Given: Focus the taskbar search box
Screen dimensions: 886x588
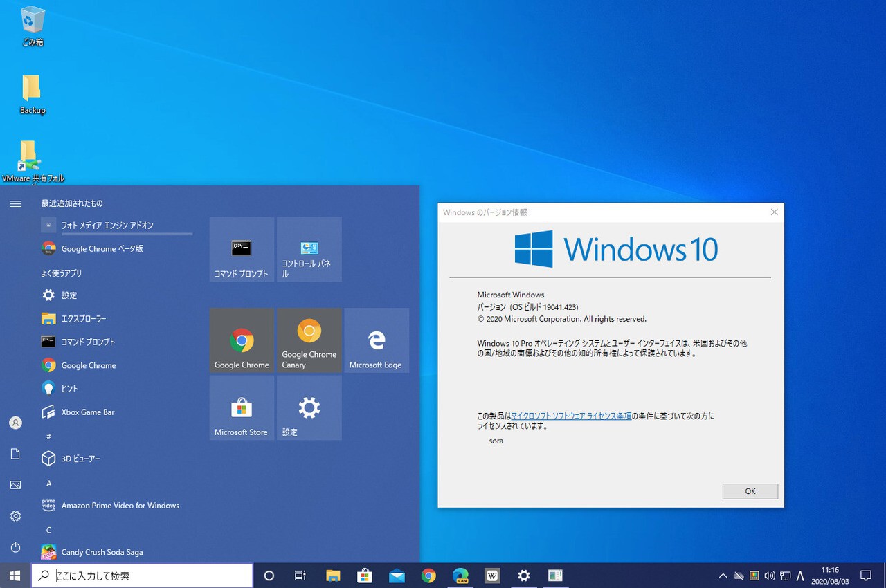Looking at the screenshot, I should point(142,576).
